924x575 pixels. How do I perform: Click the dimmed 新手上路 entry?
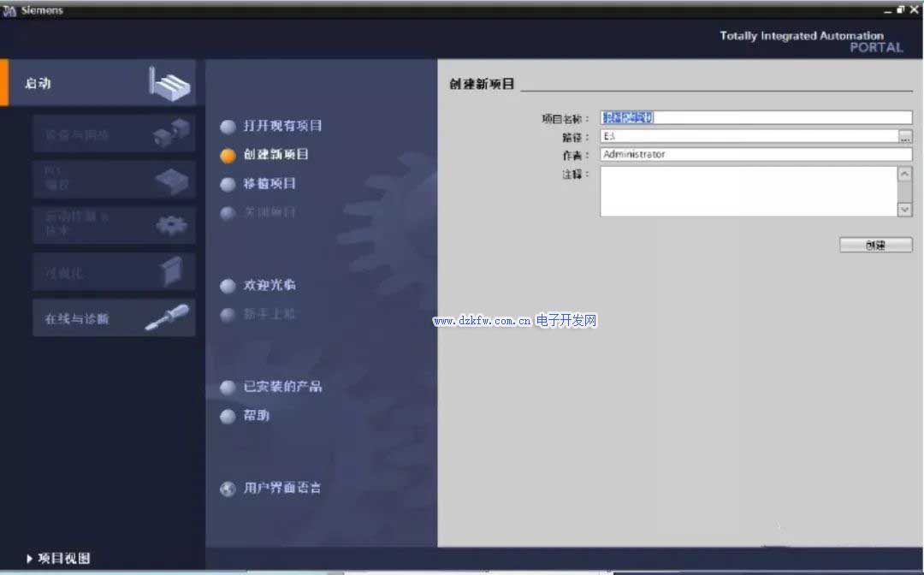pyautogui.click(x=269, y=314)
